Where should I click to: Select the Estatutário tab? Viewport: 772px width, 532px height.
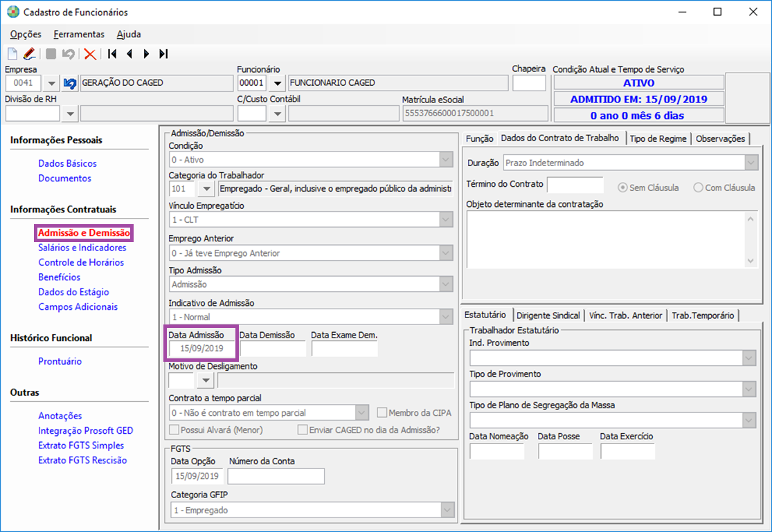tap(485, 315)
